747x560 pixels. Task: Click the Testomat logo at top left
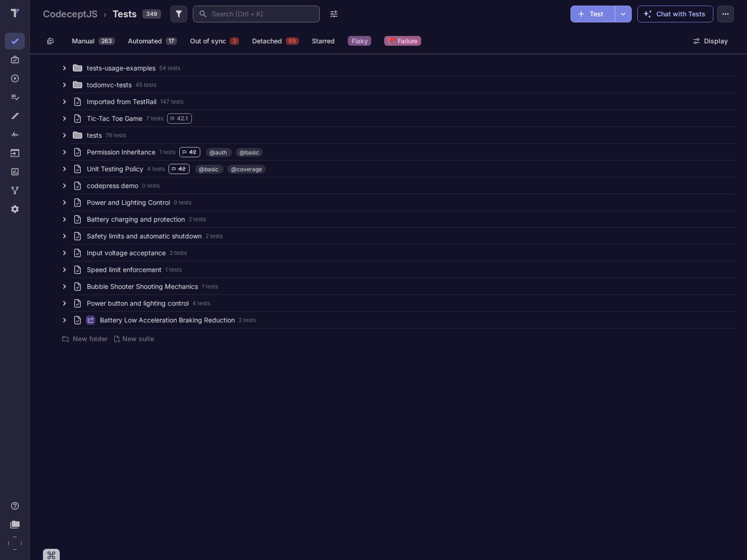[x=15, y=13]
